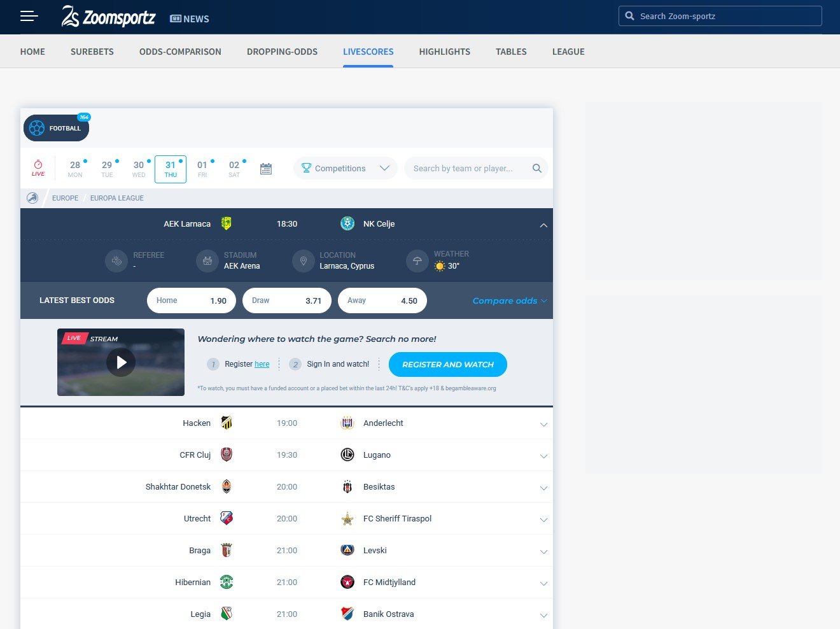Click Search by team or player field

click(x=476, y=168)
